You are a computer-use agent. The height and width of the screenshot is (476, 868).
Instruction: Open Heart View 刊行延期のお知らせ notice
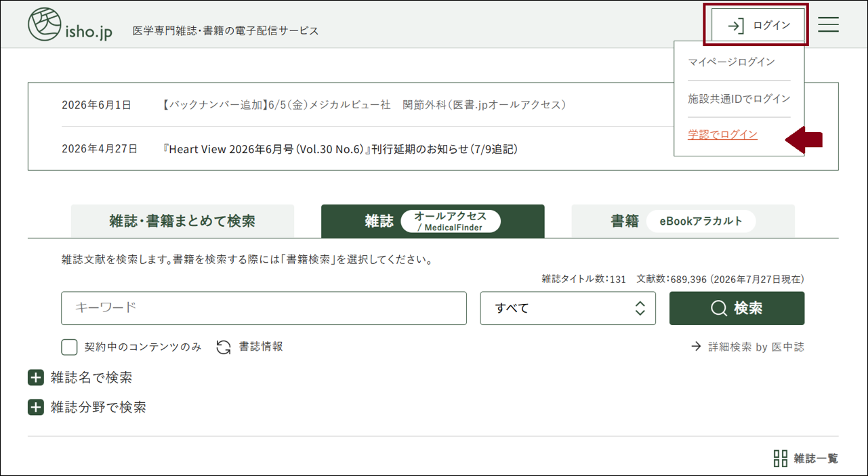click(340, 148)
